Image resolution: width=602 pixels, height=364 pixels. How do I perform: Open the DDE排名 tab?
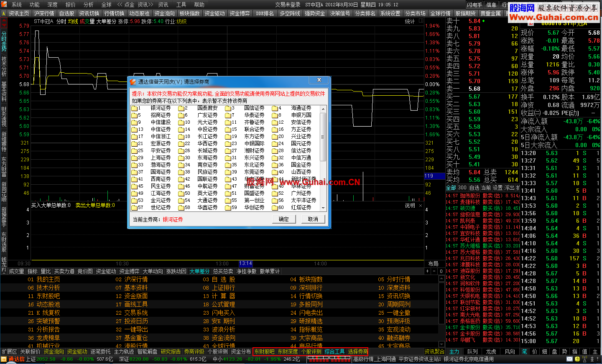pos(265,13)
